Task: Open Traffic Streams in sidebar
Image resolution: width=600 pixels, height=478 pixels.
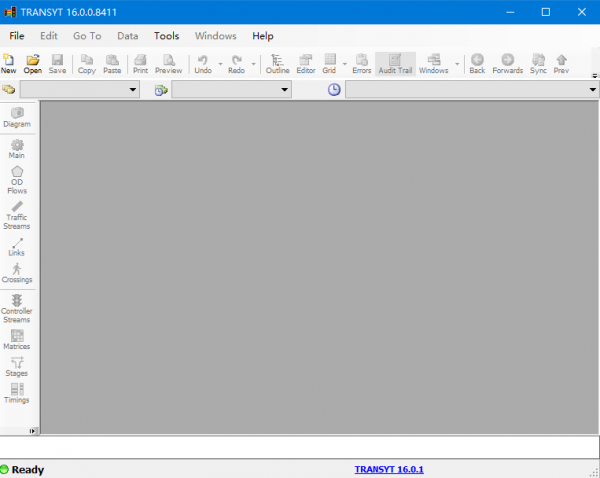Action: 17,215
